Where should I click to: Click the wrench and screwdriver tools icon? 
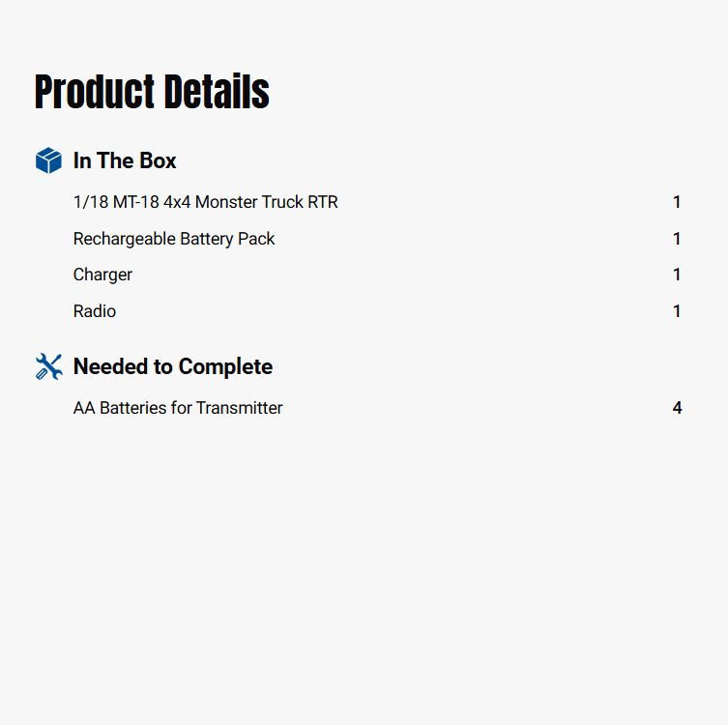(x=48, y=366)
